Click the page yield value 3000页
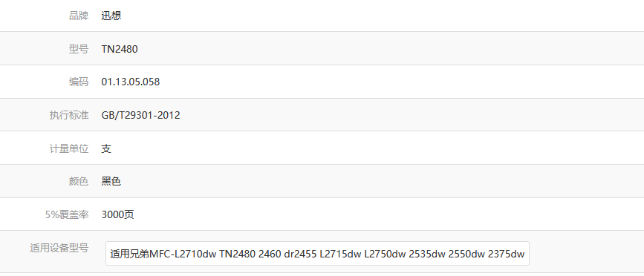The width and height of the screenshot is (644, 276). [x=118, y=214]
